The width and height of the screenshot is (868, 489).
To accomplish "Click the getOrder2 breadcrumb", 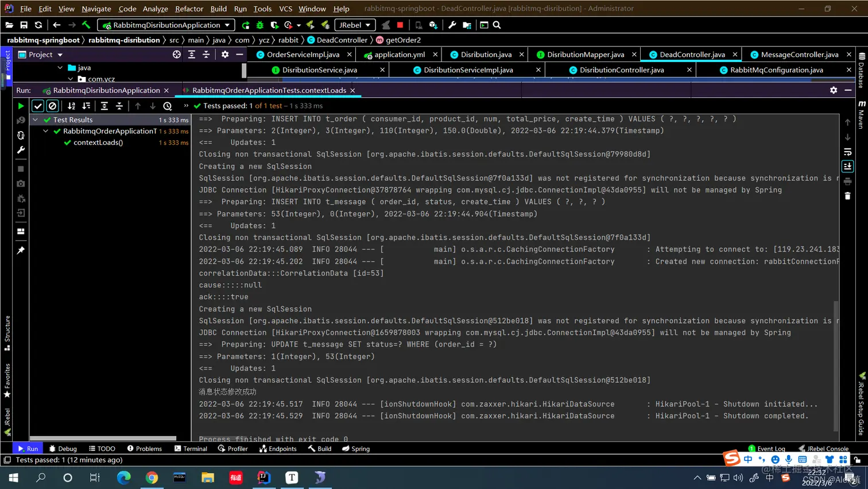I will (398, 40).
